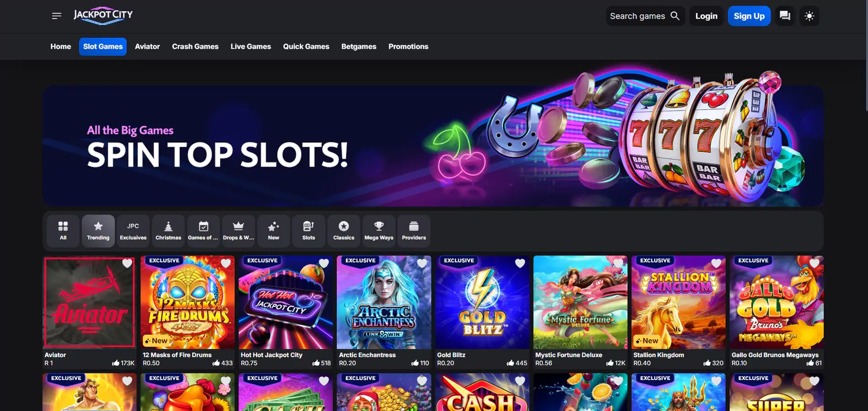Open the hamburger menu icon
The image size is (868, 411).
(57, 16)
